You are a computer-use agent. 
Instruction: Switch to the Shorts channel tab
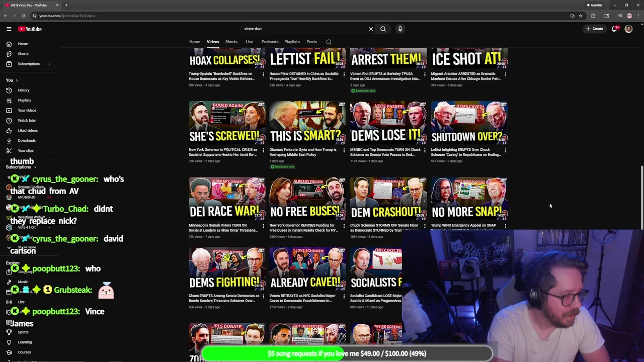(231, 42)
